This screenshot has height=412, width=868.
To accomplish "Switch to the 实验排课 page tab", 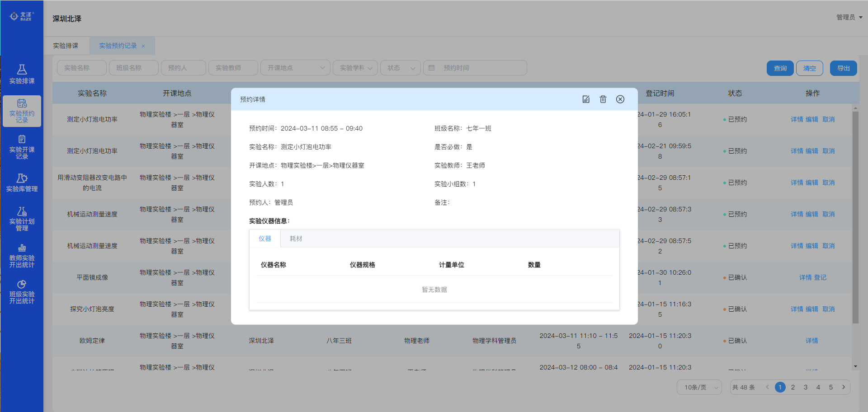I will (66, 46).
